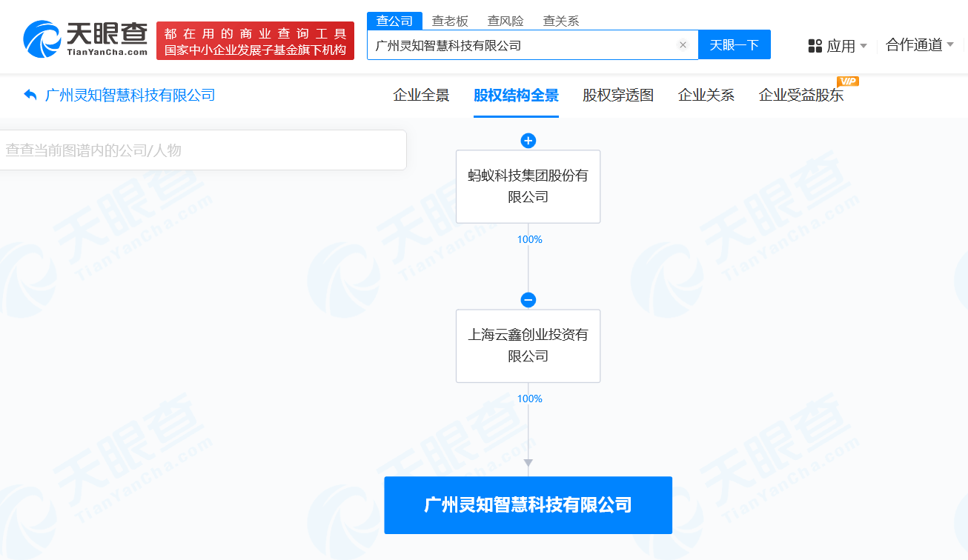The image size is (968, 560).
Task: Open the 合作通道 dropdown
Action: [x=920, y=45]
